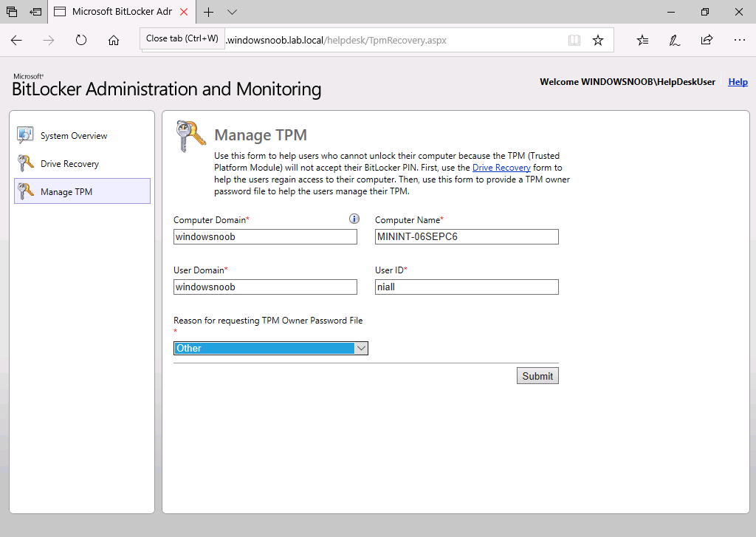The width and height of the screenshot is (756, 537).
Task: Minimize the browser window
Action: click(671, 12)
